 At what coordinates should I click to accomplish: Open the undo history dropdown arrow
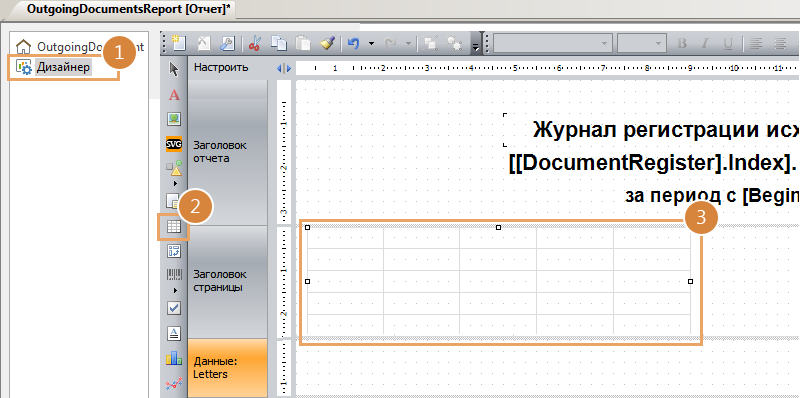click(x=371, y=44)
